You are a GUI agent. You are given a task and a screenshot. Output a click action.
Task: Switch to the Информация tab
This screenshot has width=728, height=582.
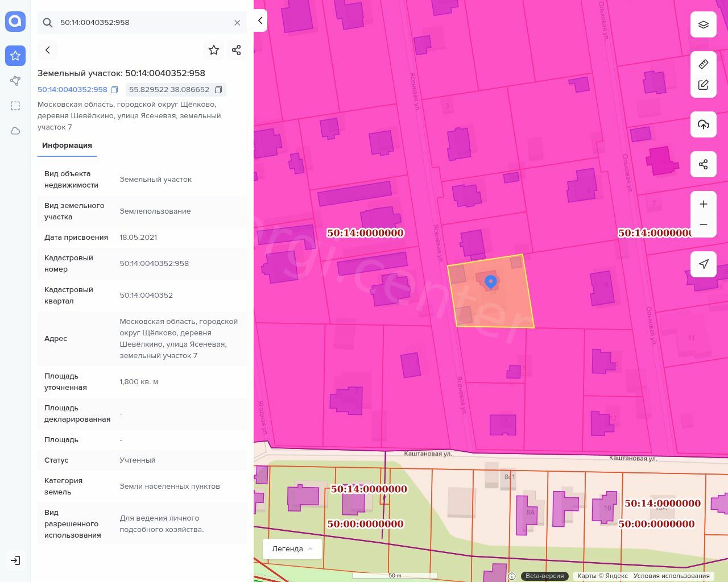pyautogui.click(x=67, y=145)
